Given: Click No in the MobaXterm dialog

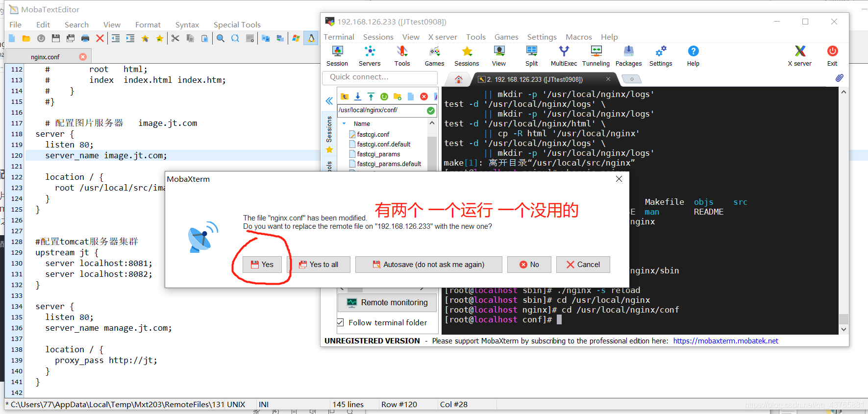Looking at the screenshot, I should tap(529, 265).
